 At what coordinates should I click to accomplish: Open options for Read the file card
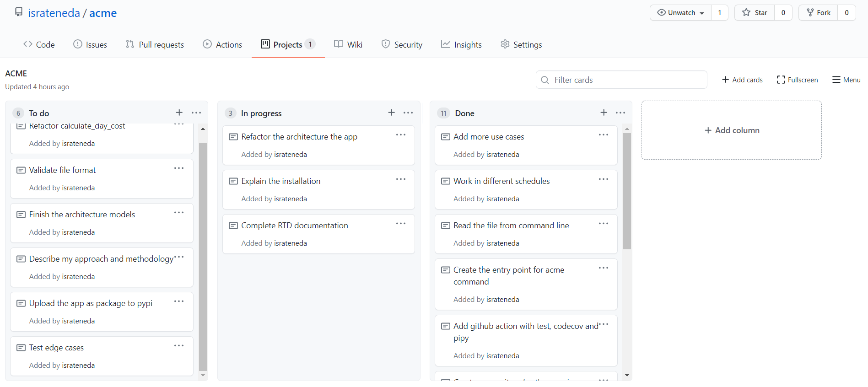click(x=604, y=224)
